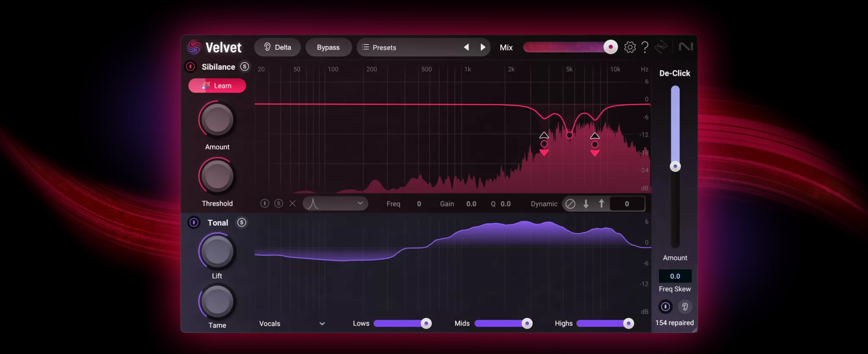Load previous preset with left arrow

point(466,47)
